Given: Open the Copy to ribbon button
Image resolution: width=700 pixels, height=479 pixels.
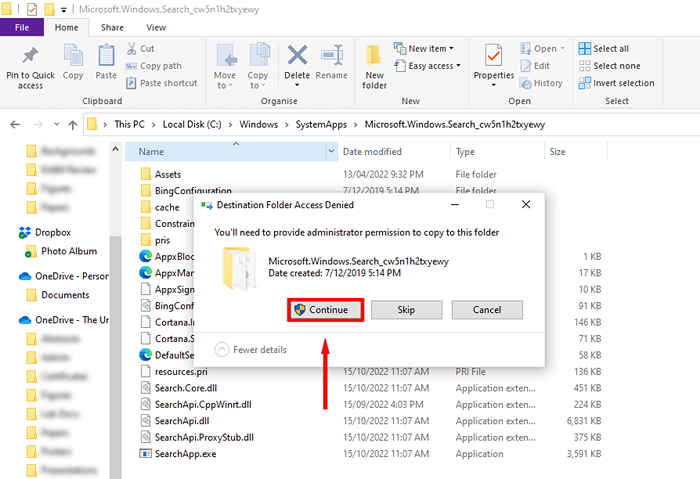Looking at the screenshot, I should click(x=258, y=66).
